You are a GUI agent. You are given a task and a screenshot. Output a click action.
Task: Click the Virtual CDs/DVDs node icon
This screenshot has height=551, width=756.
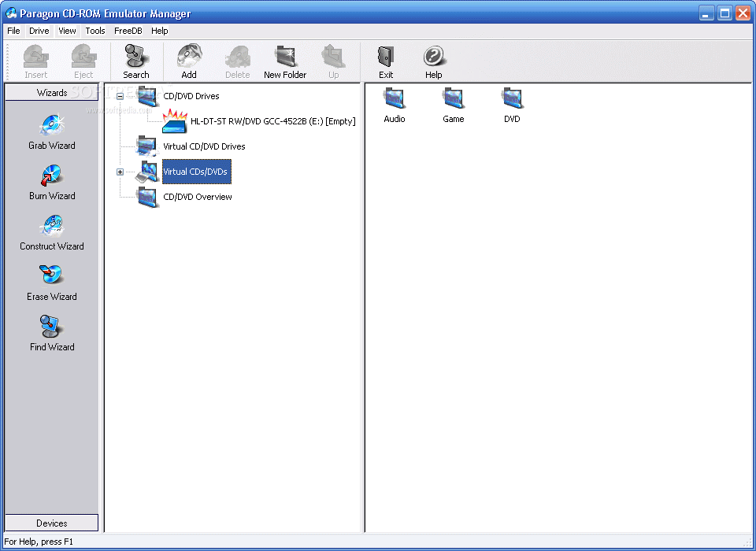point(147,172)
